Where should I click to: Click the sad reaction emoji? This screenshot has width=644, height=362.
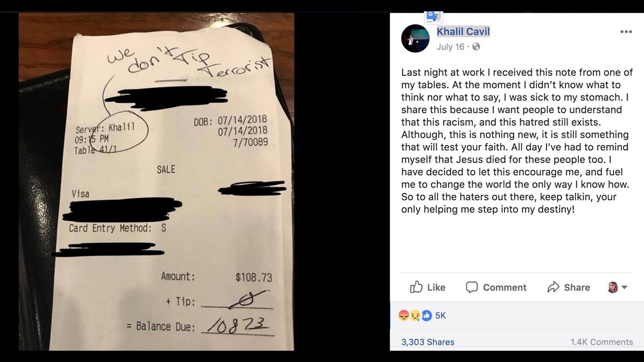point(415,315)
